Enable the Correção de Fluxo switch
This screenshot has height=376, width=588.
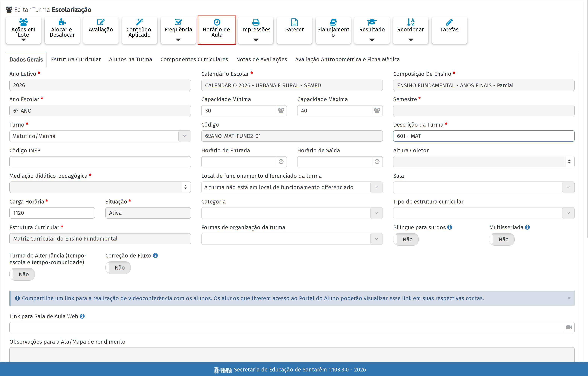tap(118, 268)
